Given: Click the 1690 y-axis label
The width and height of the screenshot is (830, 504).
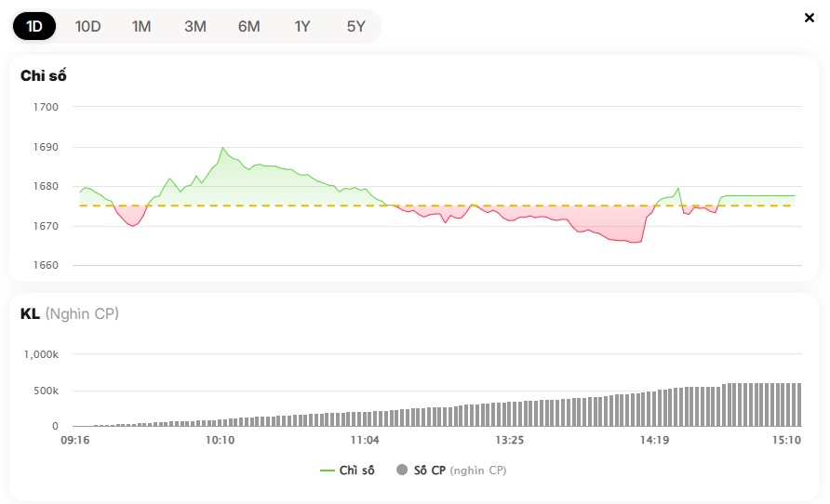Looking at the screenshot, I should pos(46,147).
